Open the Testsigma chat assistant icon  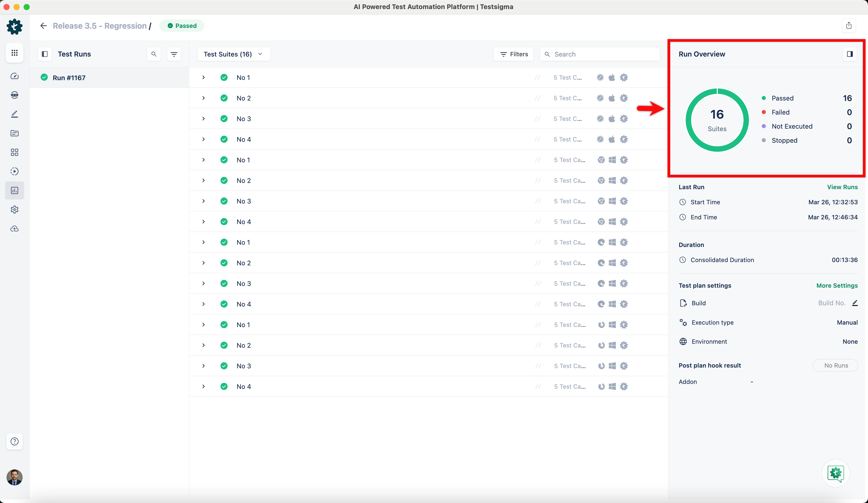pyautogui.click(x=835, y=473)
